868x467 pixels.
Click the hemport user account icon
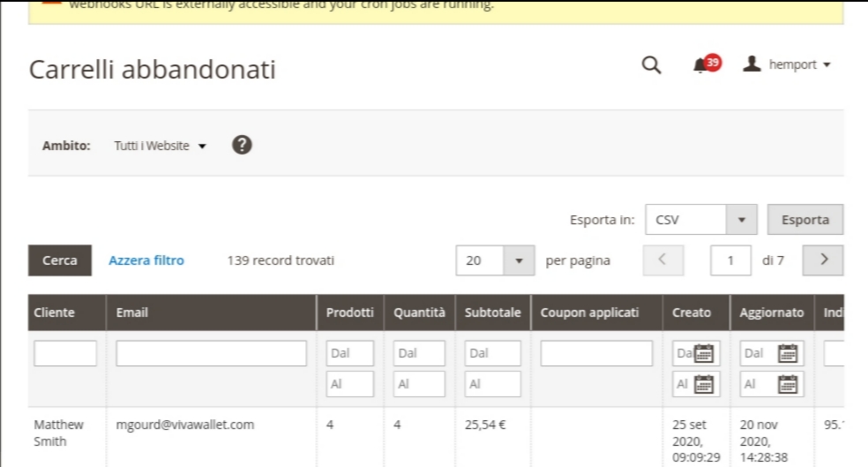[752, 64]
